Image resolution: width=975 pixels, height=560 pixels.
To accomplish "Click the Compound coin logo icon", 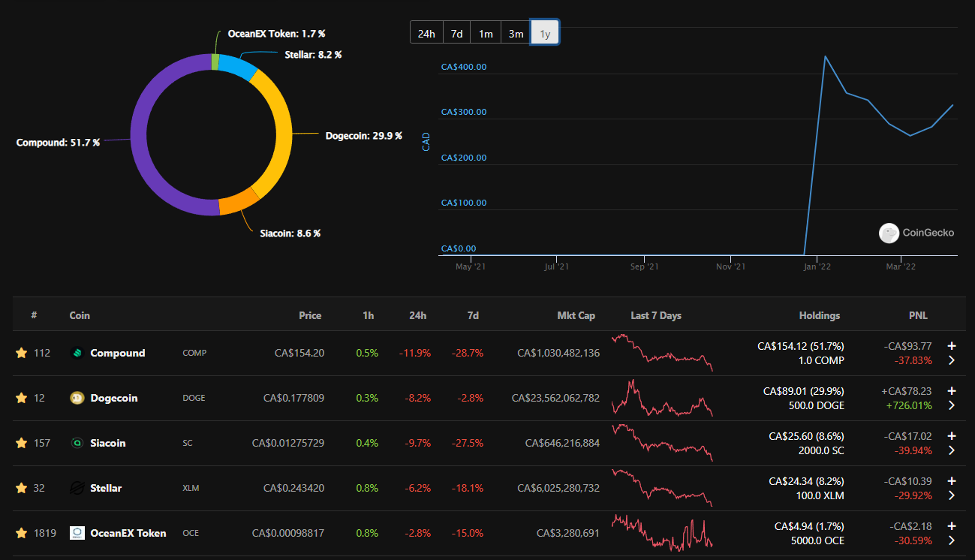I will [x=77, y=353].
